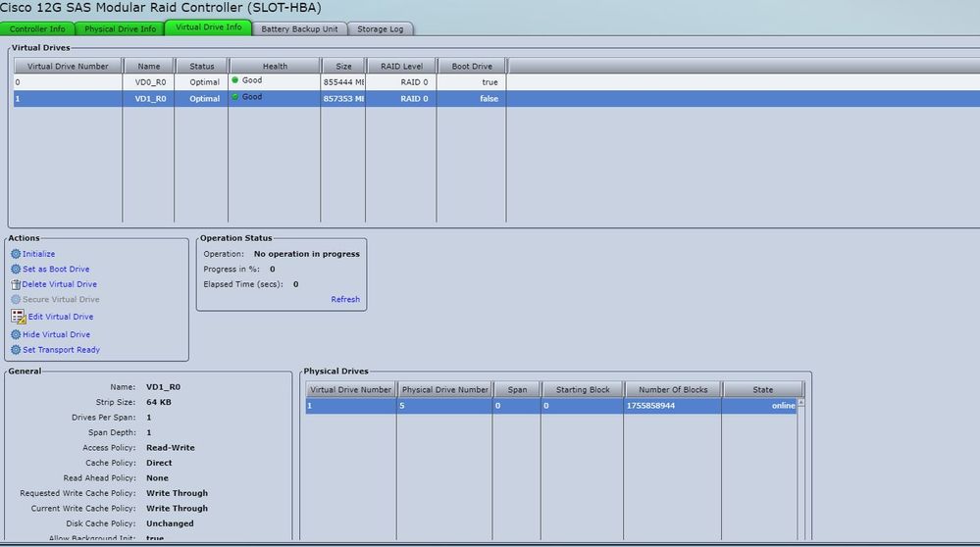Sort by the Health column header
This screenshot has width=980, height=547.
tap(275, 67)
